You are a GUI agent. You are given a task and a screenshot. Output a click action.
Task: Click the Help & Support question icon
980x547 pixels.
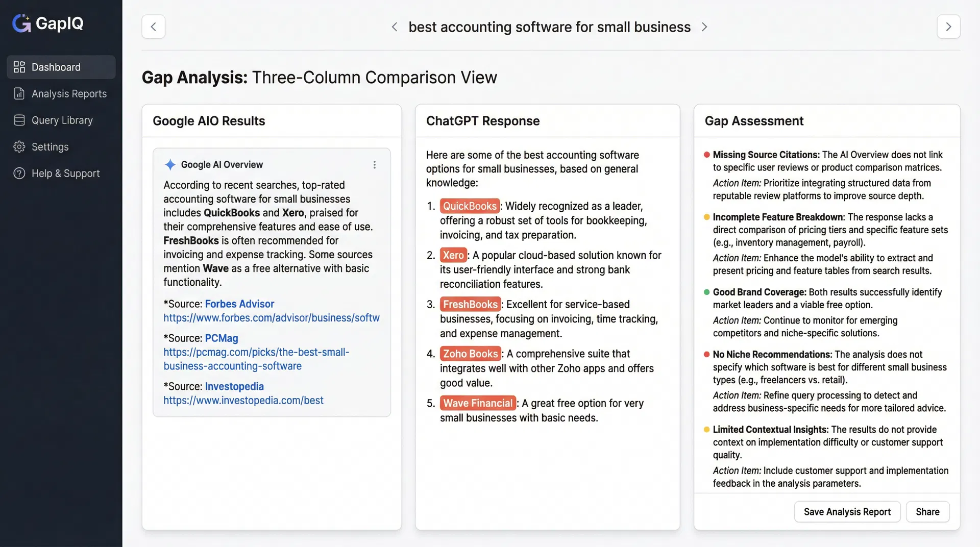pyautogui.click(x=19, y=173)
